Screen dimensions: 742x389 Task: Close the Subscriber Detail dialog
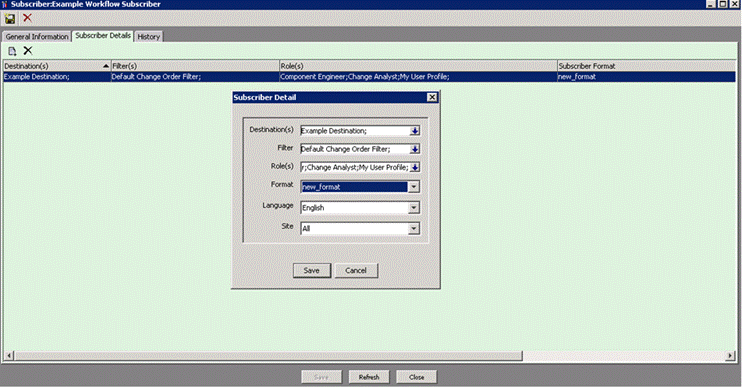pyautogui.click(x=432, y=97)
